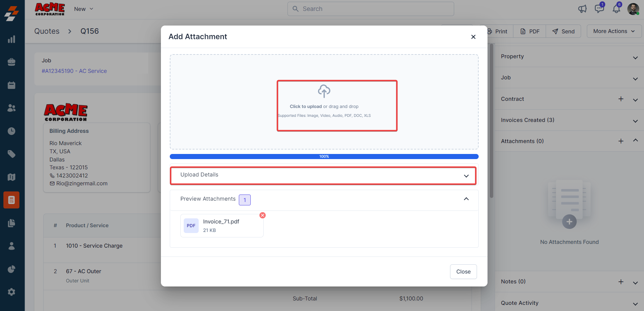Add an attachment with the plus icon
Viewport: 644px width, 311px height.
(x=621, y=141)
